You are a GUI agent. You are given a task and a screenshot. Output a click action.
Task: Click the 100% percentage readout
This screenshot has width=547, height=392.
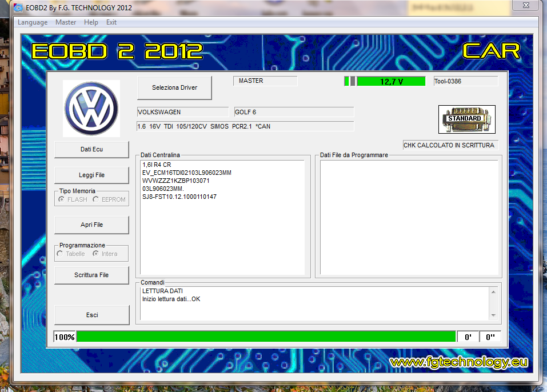point(65,337)
